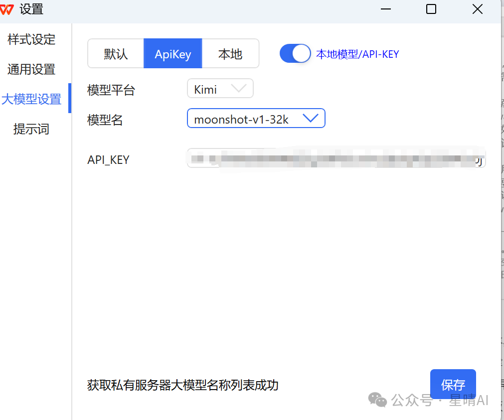Open the moonshot-v1-32k model name dropdown

[256, 118]
